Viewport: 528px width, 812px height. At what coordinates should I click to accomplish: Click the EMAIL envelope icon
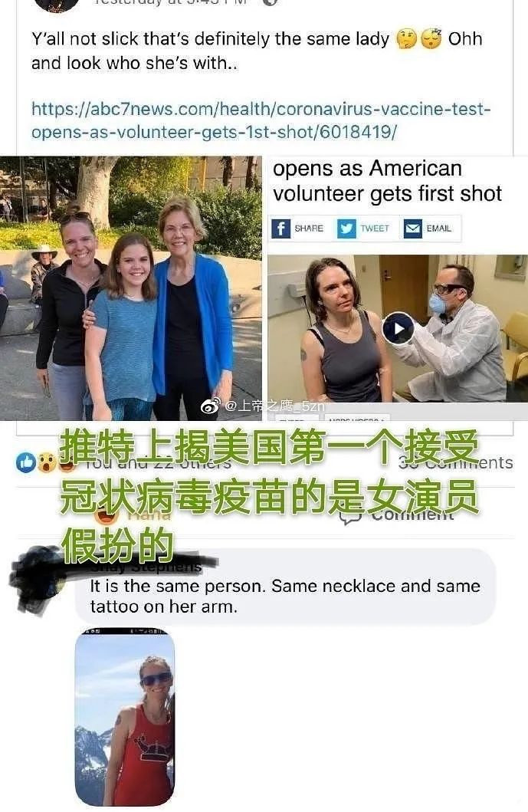412,228
